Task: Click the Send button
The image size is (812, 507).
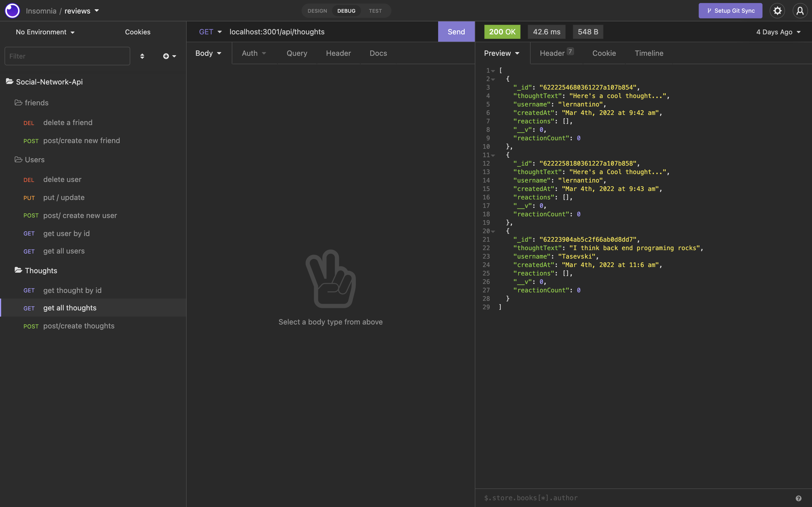Action: coord(456,32)
